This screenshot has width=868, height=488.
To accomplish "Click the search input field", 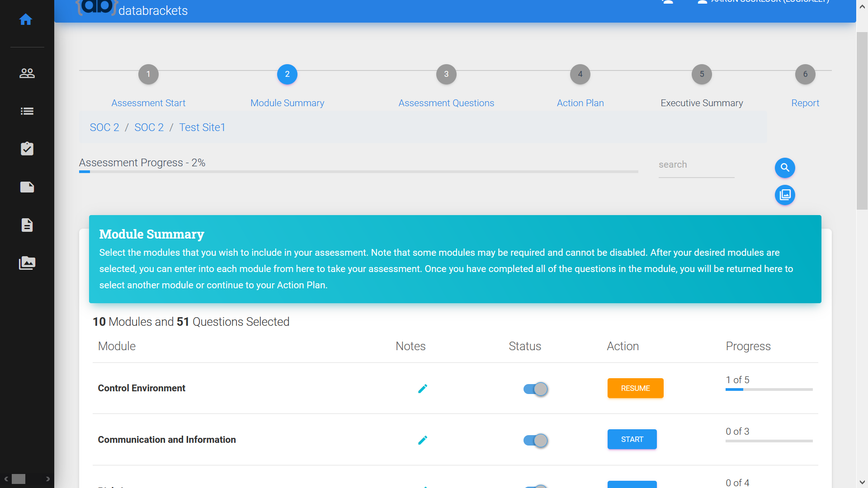I will pyautogui.click(x=696, y=165).
